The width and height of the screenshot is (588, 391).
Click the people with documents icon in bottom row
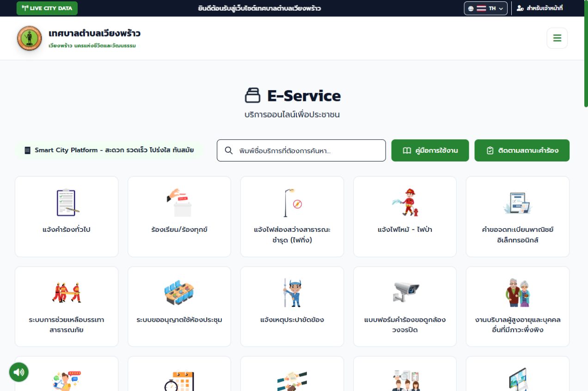pyautogui.click(x=405, y=380)
